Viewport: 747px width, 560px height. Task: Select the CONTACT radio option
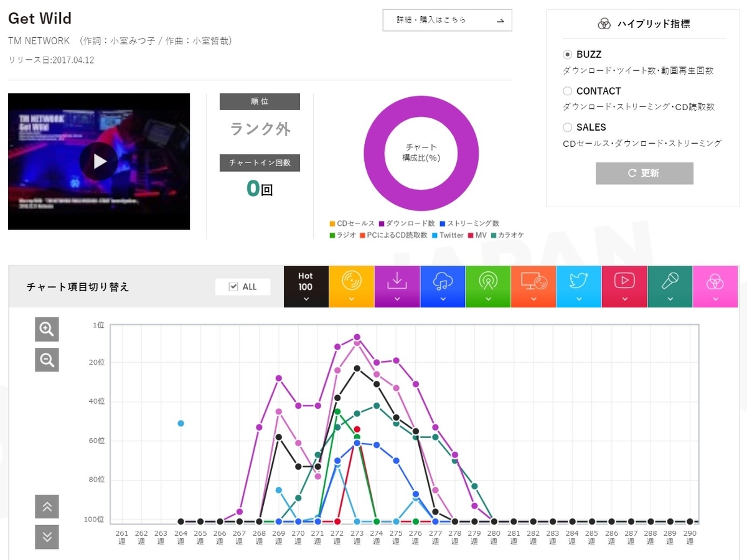[567, 91]
